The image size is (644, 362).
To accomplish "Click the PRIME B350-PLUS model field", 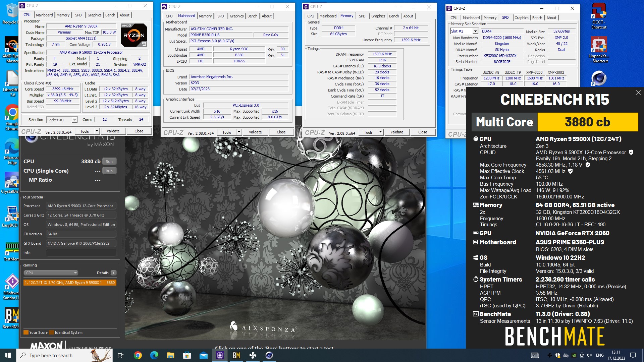I will [x=221, y=35].
